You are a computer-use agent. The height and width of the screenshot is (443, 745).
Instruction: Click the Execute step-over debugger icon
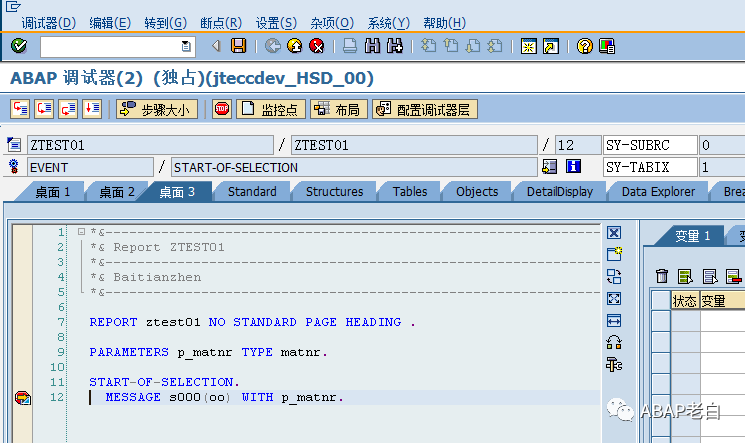[44, 109]
